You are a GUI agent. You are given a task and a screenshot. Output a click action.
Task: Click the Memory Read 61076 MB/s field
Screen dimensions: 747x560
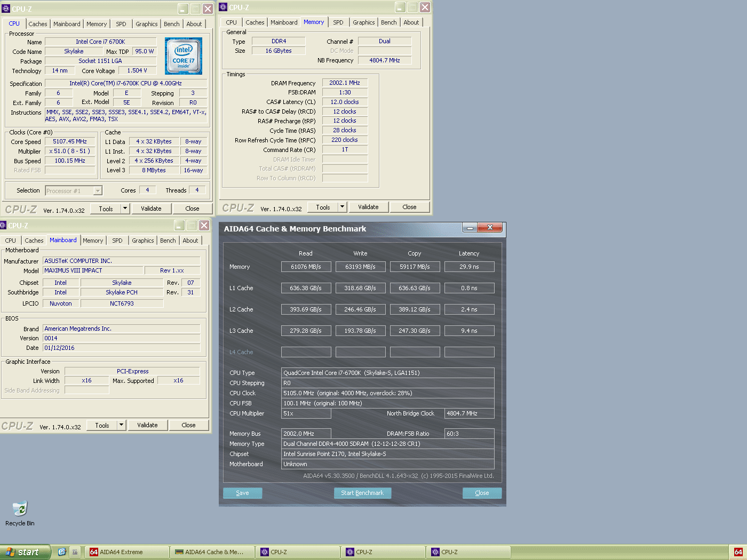pos(306,267)
